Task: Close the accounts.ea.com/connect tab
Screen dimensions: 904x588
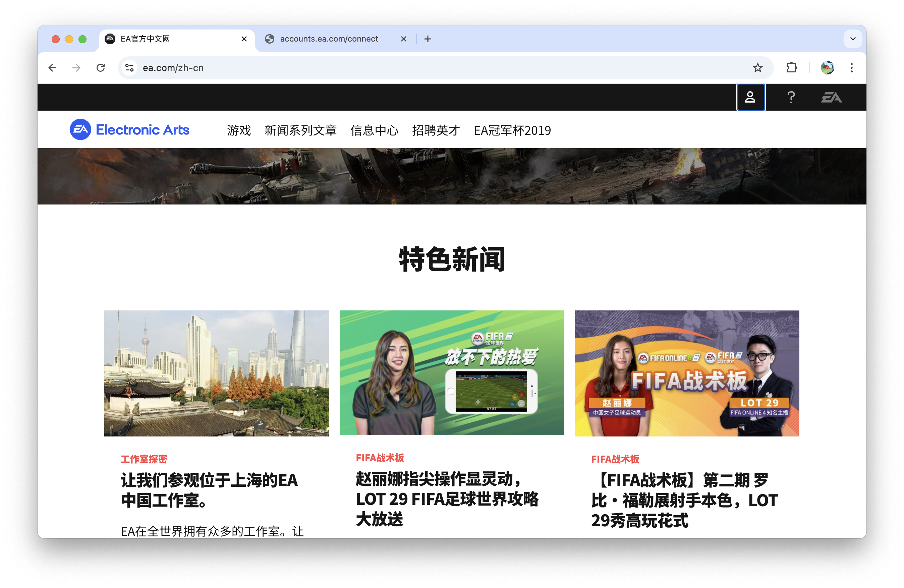Action: click(404, 39)
